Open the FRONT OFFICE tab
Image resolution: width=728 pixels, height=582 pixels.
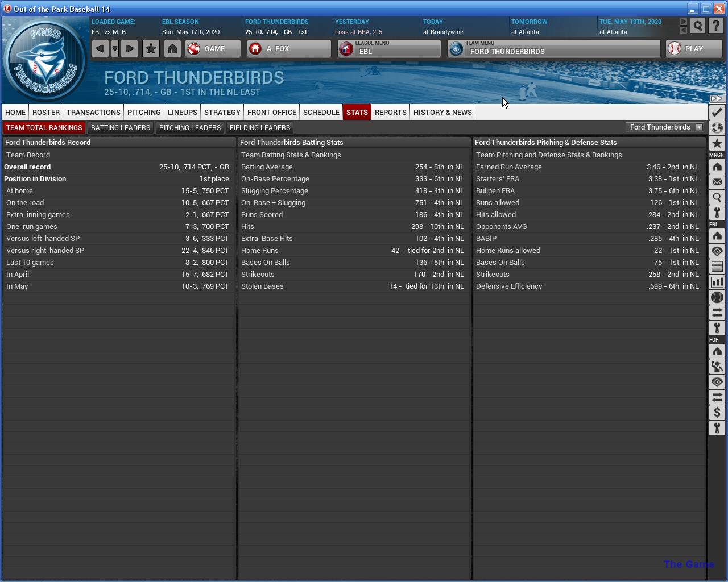(x=272, y=112)
